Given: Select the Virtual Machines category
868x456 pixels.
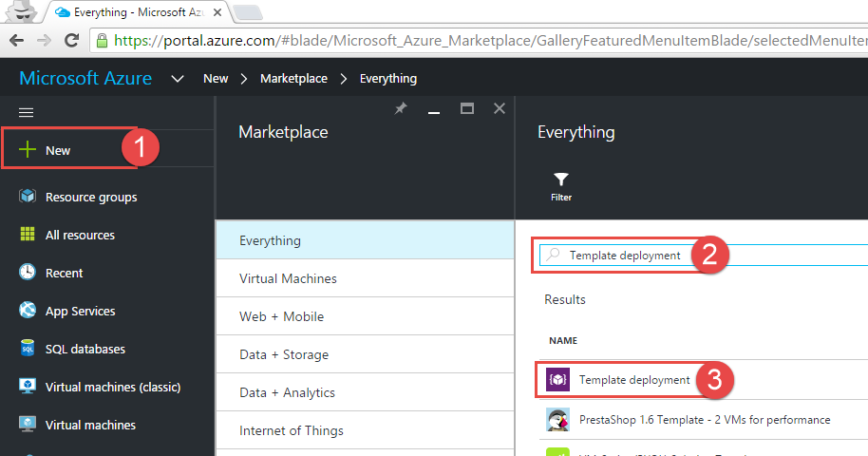Looking at the screenshot, I should click(x=288, y=278).
